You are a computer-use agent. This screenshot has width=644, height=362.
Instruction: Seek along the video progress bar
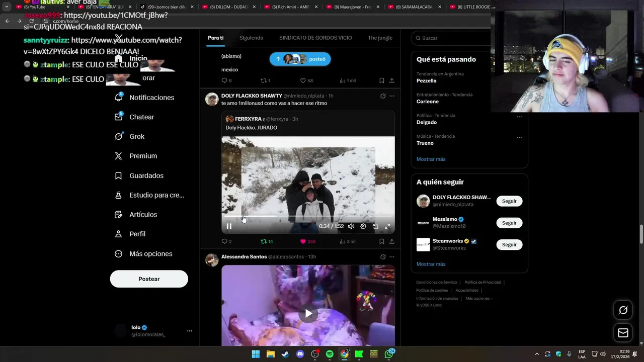coord(308,216)
